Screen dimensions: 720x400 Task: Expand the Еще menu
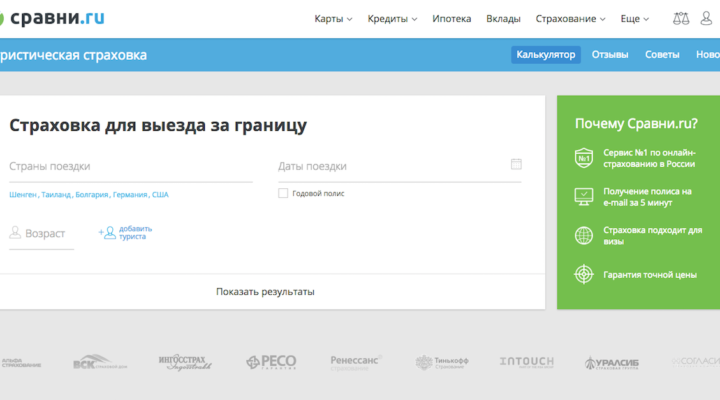[634, 18]
